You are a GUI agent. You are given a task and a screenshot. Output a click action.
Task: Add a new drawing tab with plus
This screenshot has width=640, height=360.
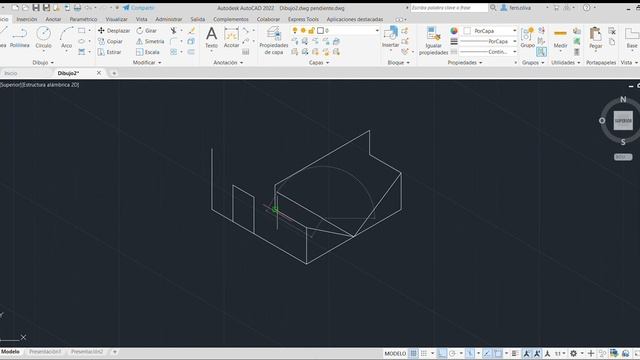tap(114, 73)
